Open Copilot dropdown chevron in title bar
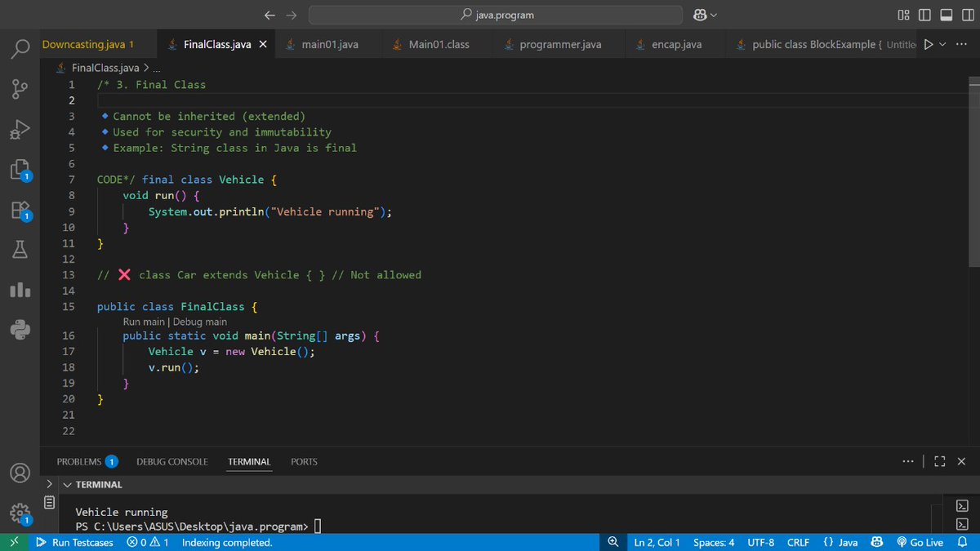 (715, 15)
